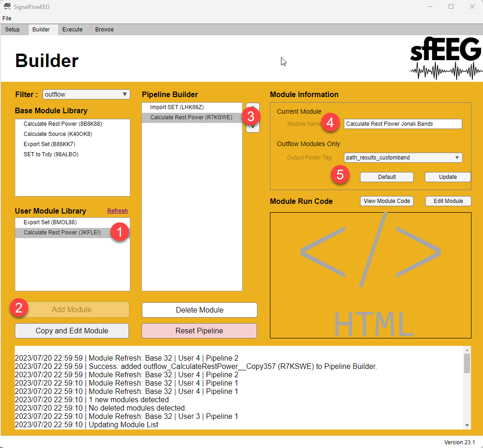Click the SignalFlowEEG title bar app icon

(7, 6)
